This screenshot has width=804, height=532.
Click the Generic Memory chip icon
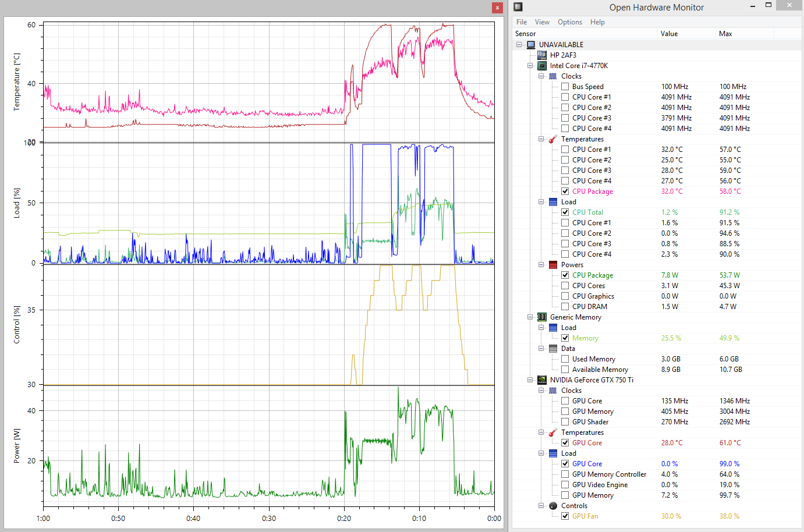[x=542, y=317]
